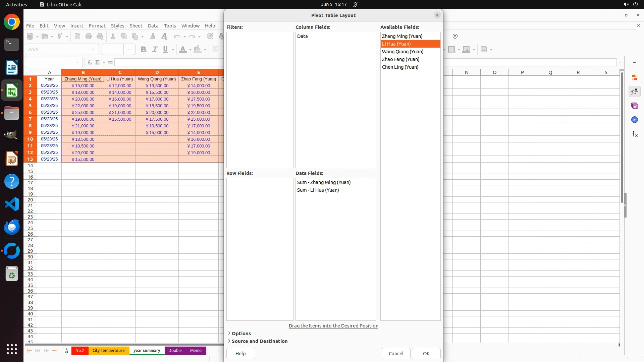The image size is (644, 362).
Task: Open the sidebar Gallery panel icon
Action: [634, 106]
